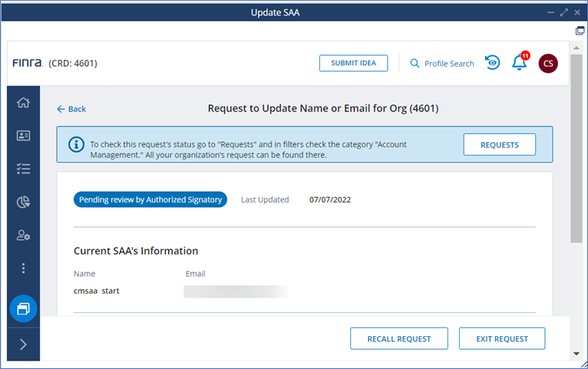Click the recently viewed eye icon
The height and width of the screenshot is (369, 588).
(x=492, y=63)
